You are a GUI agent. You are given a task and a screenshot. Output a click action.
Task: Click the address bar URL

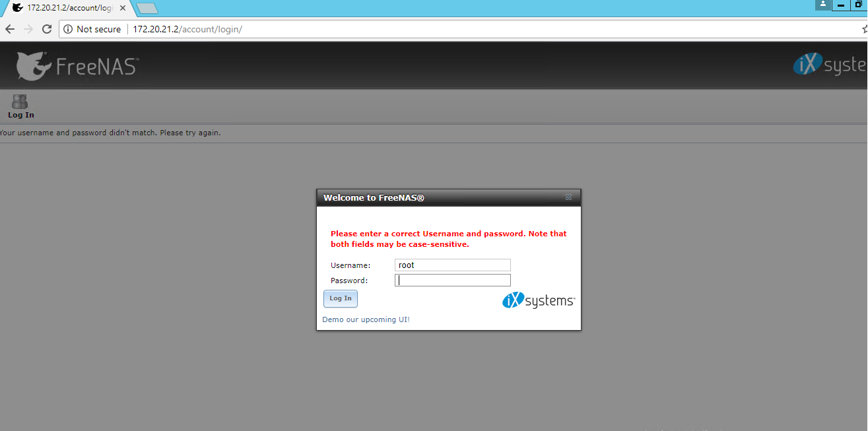[x=187, y=29]
